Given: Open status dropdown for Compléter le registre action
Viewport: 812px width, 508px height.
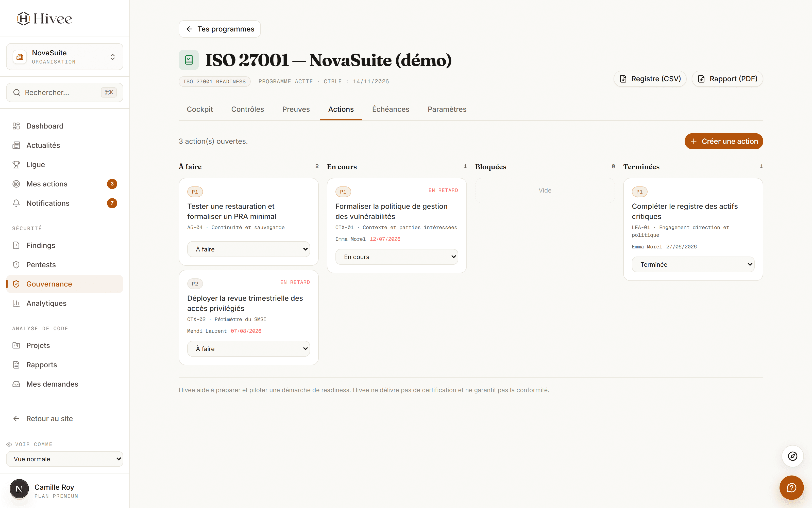Looking at the screenshot, I should click(693, 264).
